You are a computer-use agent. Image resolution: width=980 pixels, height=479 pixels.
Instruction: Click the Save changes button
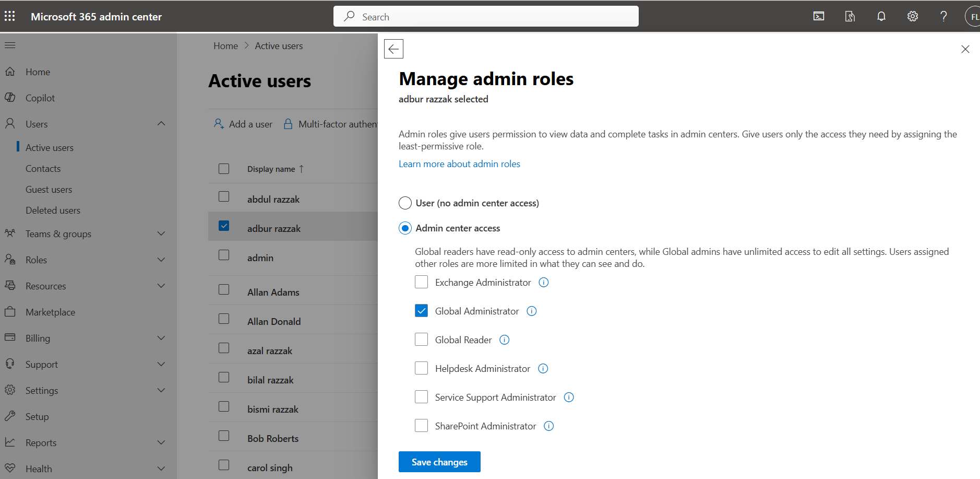[439, 462]
